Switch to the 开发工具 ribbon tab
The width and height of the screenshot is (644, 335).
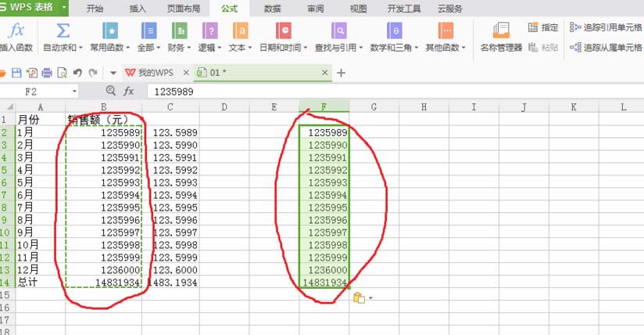click(404, 9)
